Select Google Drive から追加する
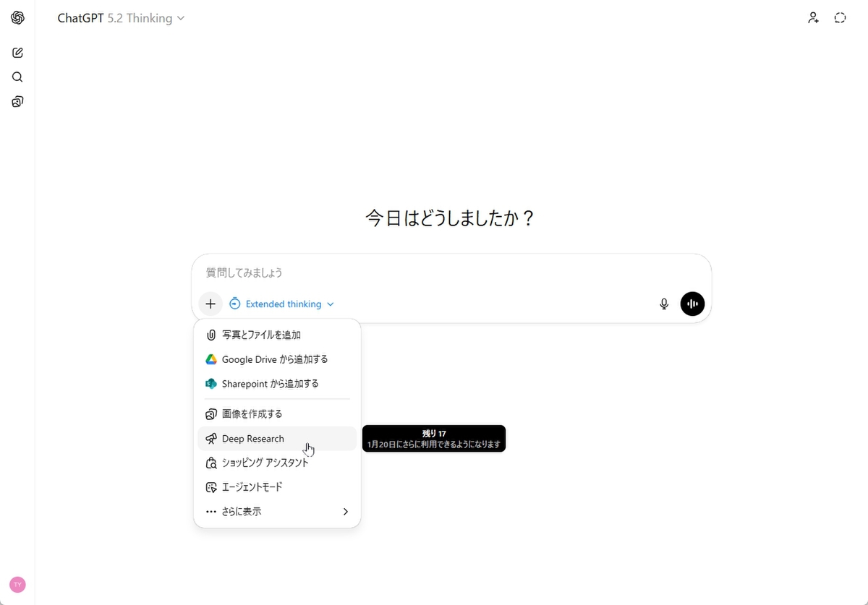Viewport: 868px width, 605px height. [x=277, y=359]
